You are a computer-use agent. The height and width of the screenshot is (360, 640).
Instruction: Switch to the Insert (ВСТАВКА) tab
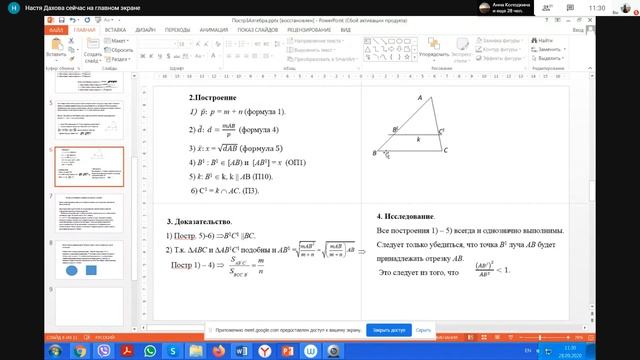click(115, 30)
